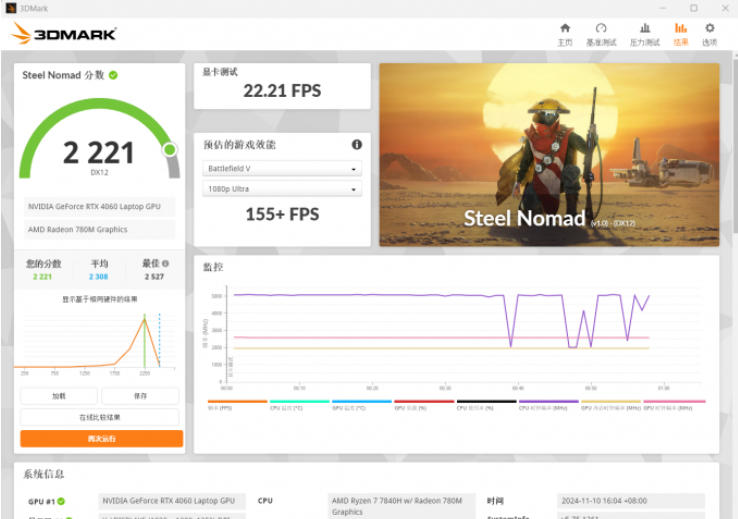Open the 1080p Ultra resolution dropdown
The image size is (738, 519).
(x=281, y=189)
